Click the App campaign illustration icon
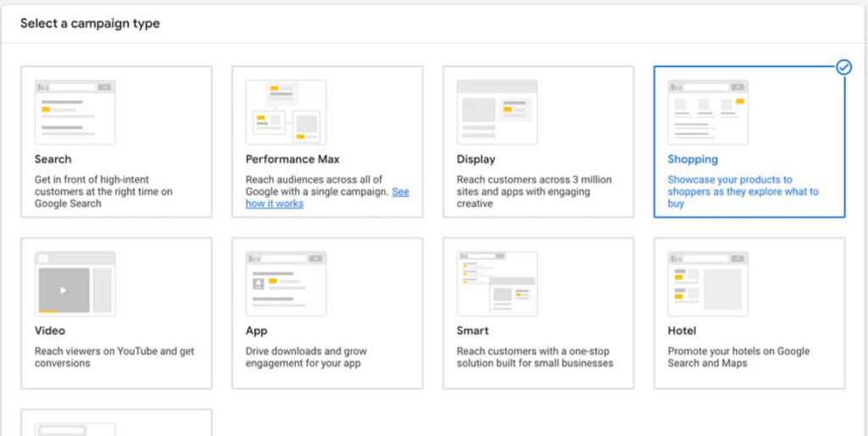The image size is (868, 436). pos(287,283)
